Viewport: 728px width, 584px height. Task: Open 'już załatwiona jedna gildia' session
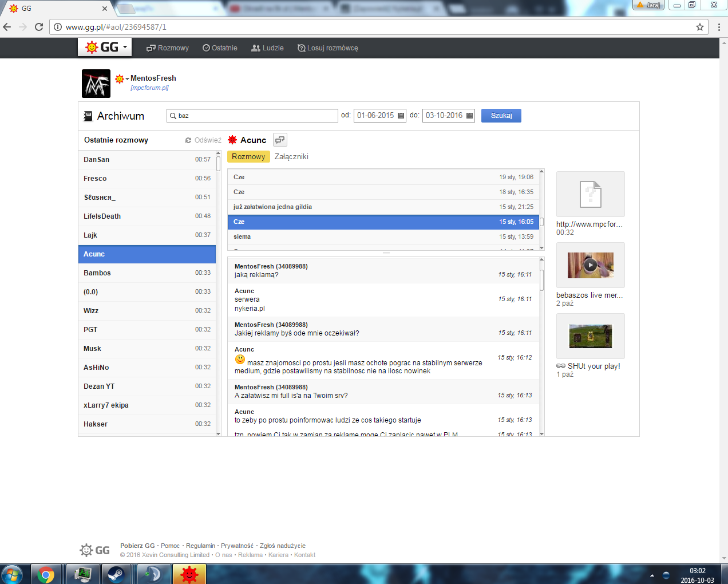click(x=383, y=207)
